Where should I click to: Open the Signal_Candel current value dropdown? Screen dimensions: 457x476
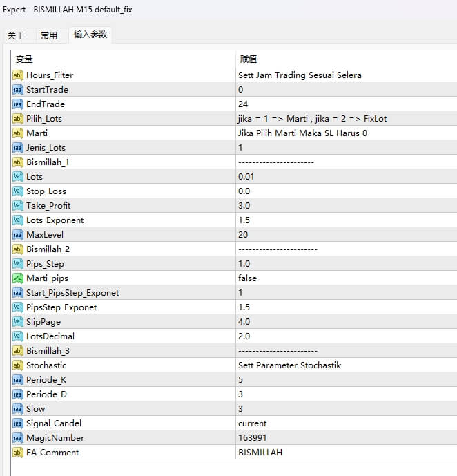252,423
